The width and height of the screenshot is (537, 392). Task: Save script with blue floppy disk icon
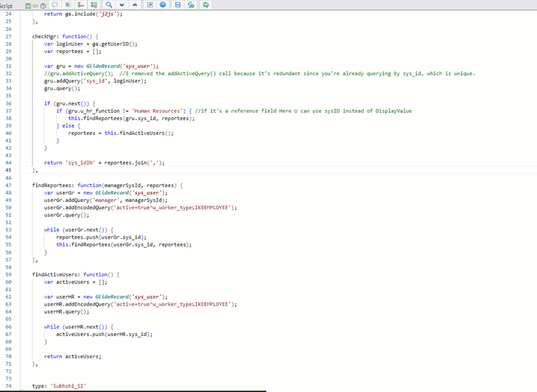pos(178,5)
